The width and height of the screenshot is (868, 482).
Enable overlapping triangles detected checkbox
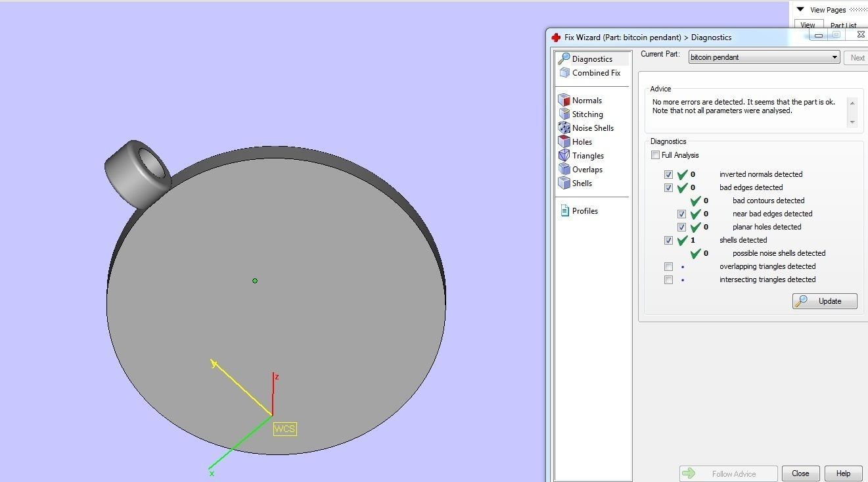[668, 266]
